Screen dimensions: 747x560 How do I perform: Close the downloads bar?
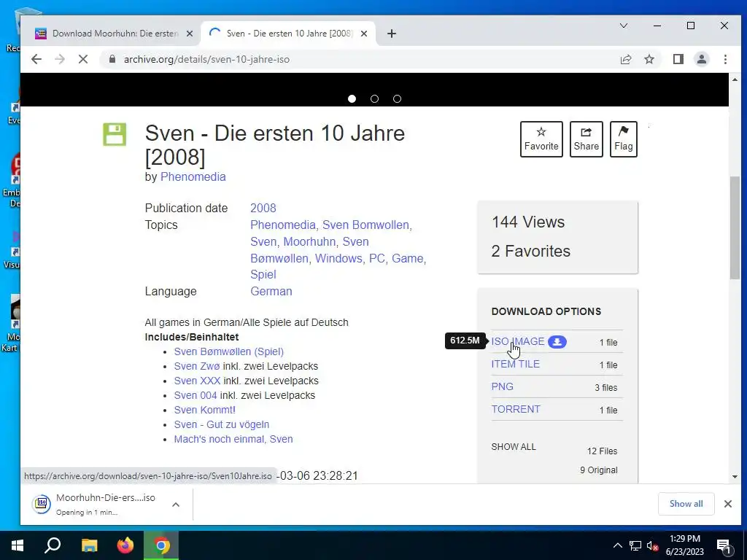[728, 504]
